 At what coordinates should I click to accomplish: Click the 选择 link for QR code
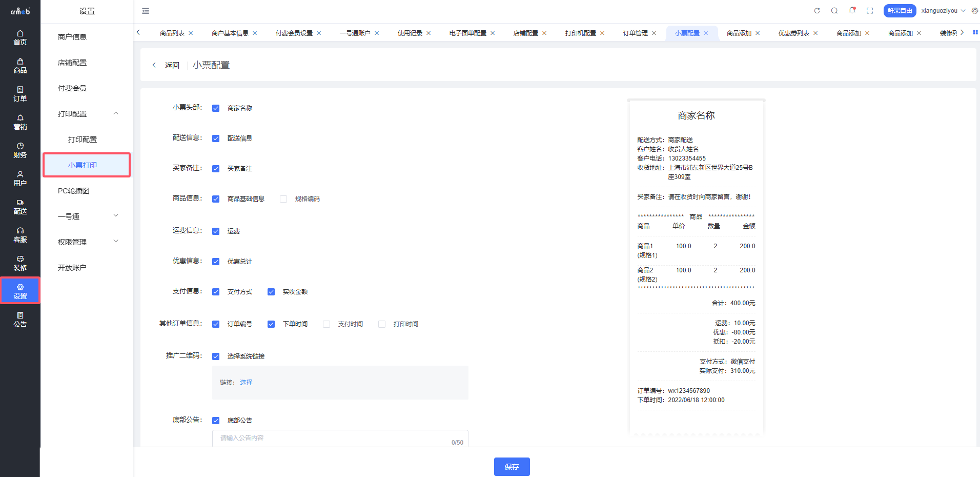click(246, 383)
